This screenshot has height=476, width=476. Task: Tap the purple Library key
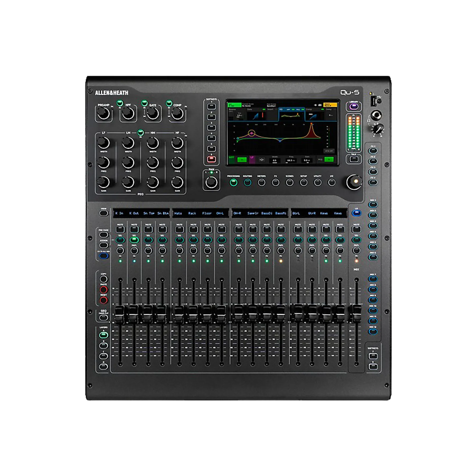[x=354, y=107]
